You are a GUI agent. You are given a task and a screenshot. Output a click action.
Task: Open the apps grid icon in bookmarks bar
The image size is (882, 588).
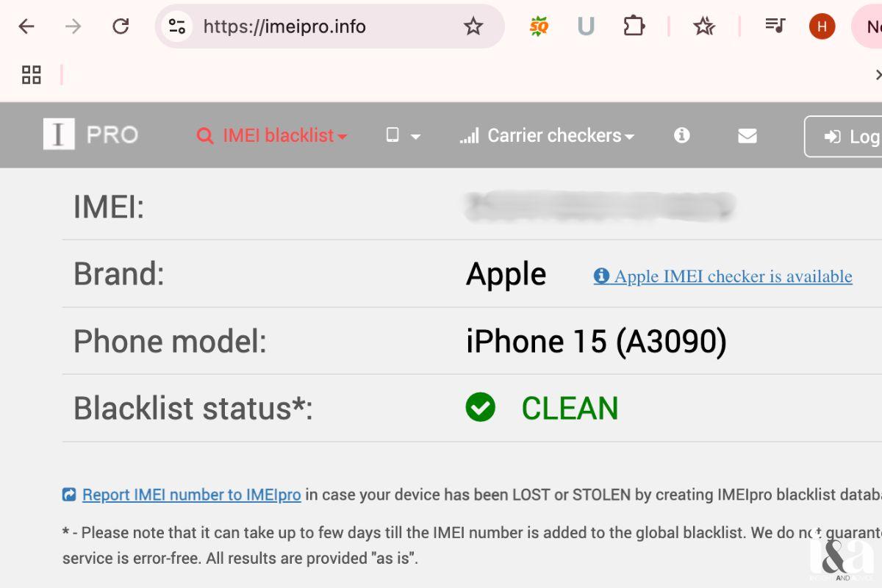coord(32,74)
